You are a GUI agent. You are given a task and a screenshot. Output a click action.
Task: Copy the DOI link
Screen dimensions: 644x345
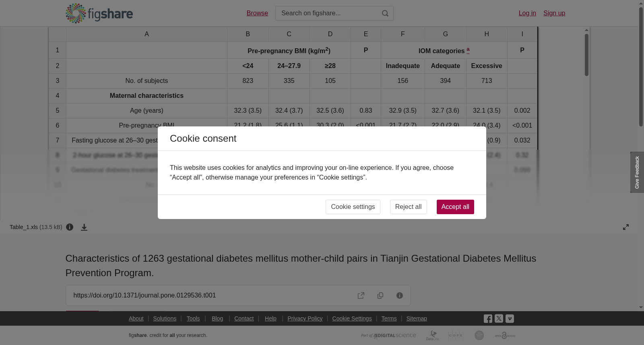(380, 295)
